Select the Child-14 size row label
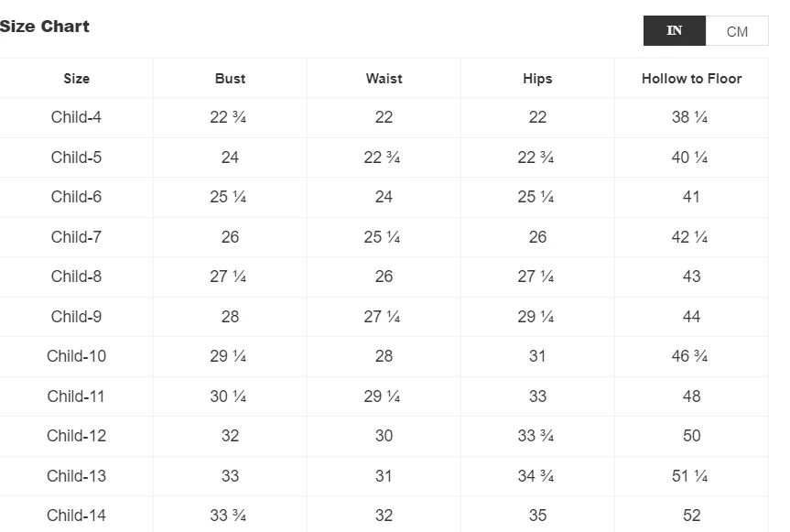 (76, 516)
